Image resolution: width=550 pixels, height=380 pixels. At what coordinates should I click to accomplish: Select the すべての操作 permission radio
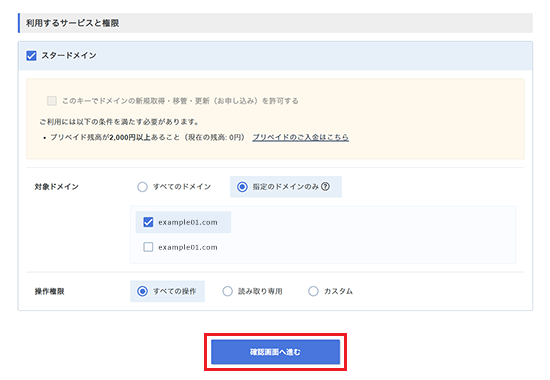142,291
